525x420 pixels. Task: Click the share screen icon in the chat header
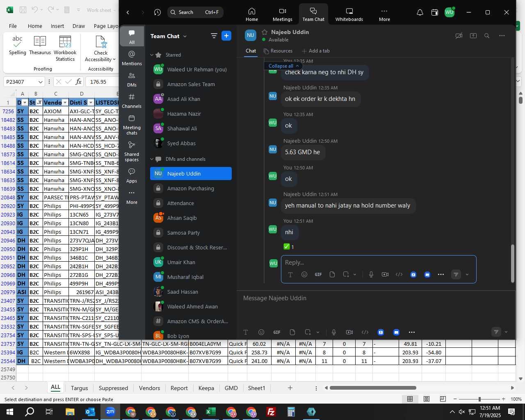tap(473, 36)
